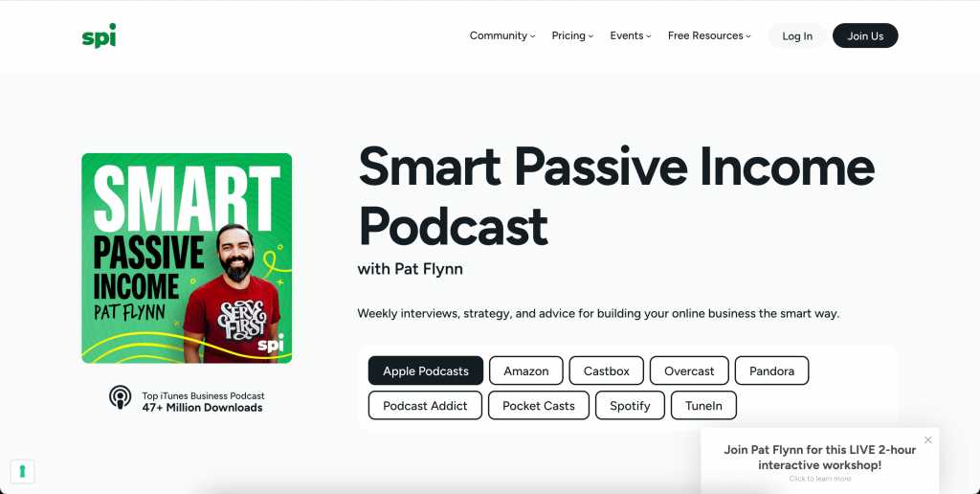980x494 pixels.
Task: Open the Smart Passive Income cover art
Action: (x=187, y=258)
